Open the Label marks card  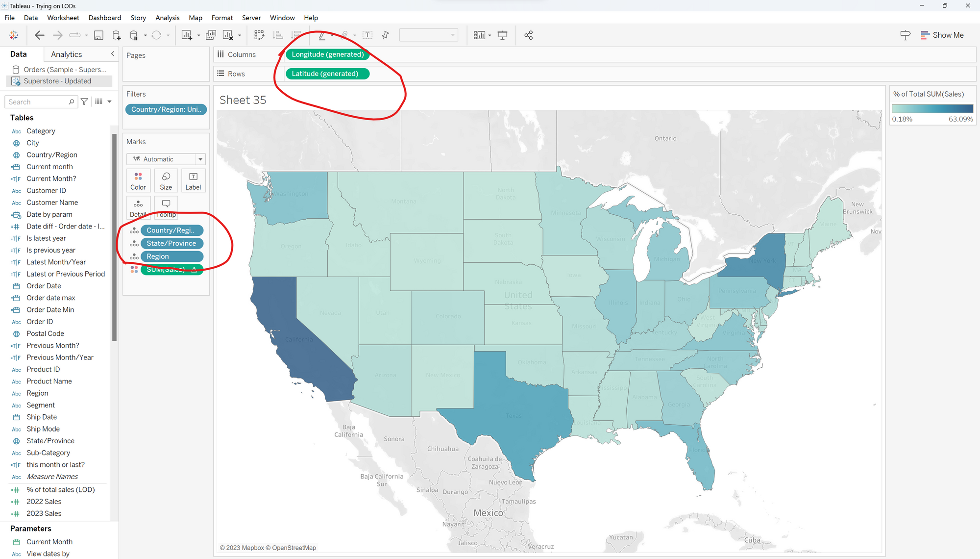[193, 180]
